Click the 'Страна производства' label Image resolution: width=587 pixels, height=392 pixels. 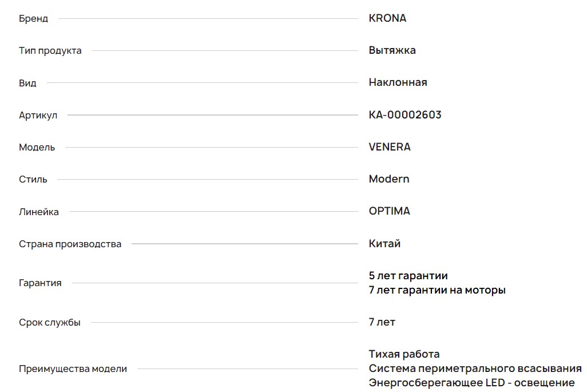point(70,244)
